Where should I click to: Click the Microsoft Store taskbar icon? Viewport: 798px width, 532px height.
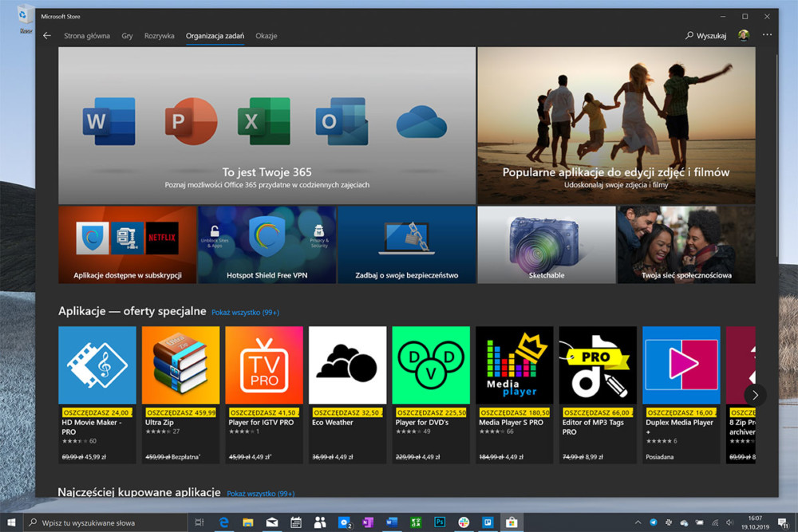coord(512,522)
